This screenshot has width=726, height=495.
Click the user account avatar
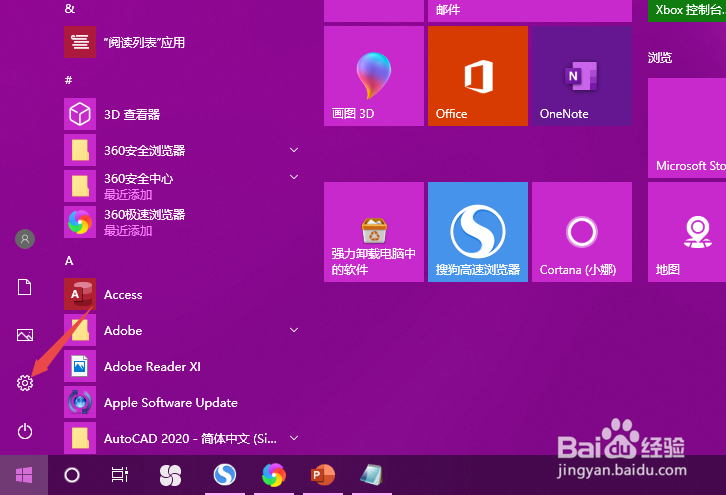(x=25, y=239)
